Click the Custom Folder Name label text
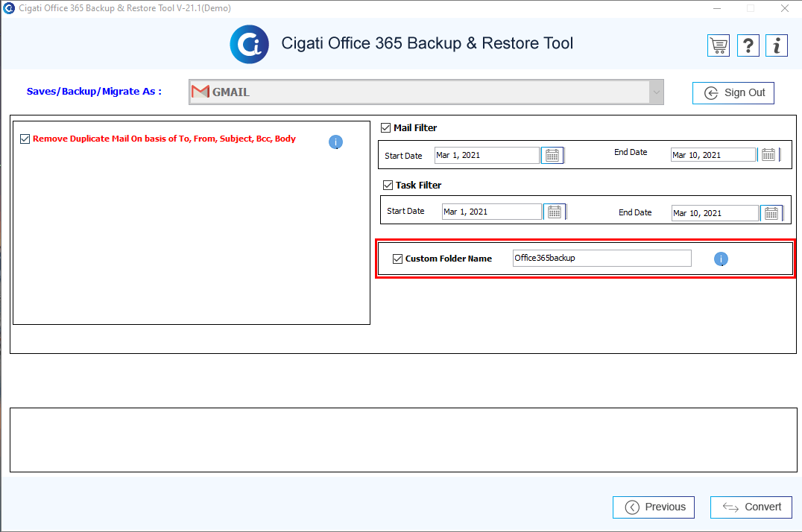This screenshot has width=802, height=532. coord(449,259)
